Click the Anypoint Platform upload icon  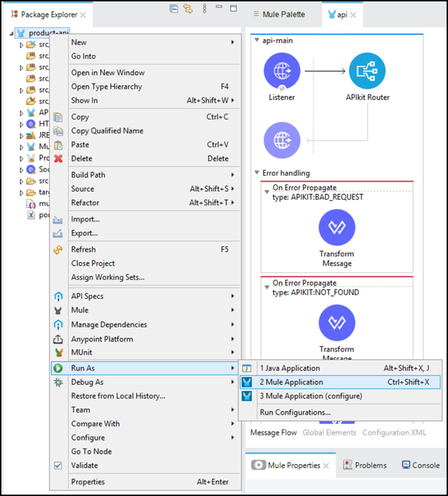pos(58,339)
